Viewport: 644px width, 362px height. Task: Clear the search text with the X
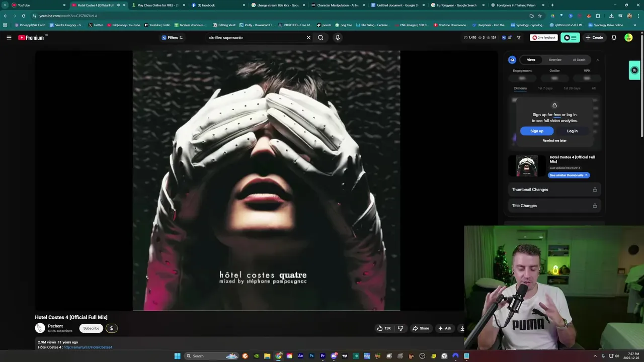[308, 38]
